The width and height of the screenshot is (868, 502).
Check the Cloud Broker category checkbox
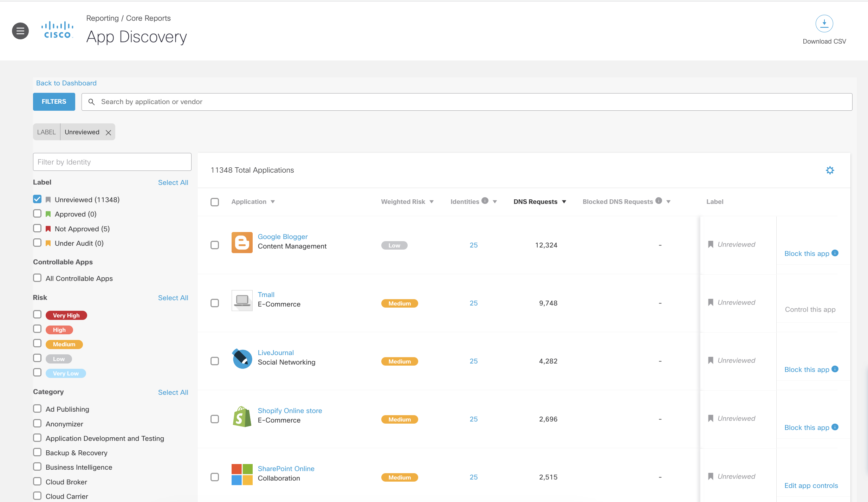[37, 481]
